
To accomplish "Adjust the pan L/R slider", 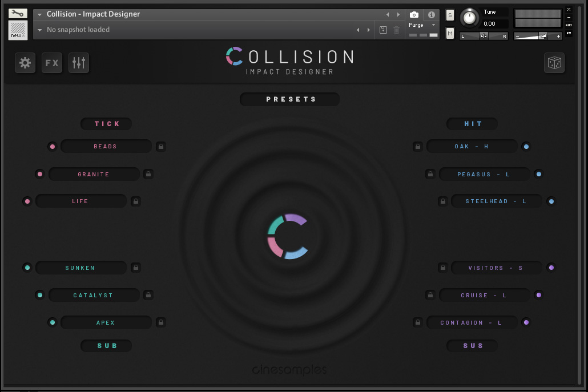I will click(x=484, y=36).
